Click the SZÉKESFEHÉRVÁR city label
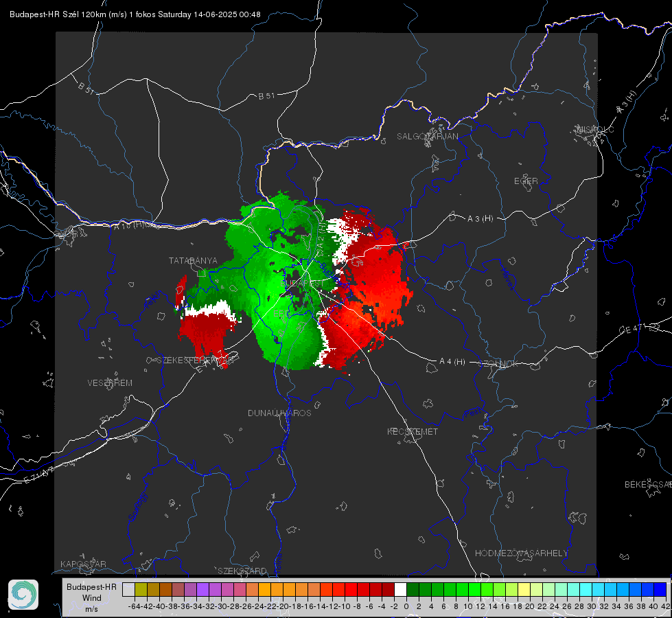The width and height of the screenshot is (672, 618). pyautogui.click(x=194, y=360)
